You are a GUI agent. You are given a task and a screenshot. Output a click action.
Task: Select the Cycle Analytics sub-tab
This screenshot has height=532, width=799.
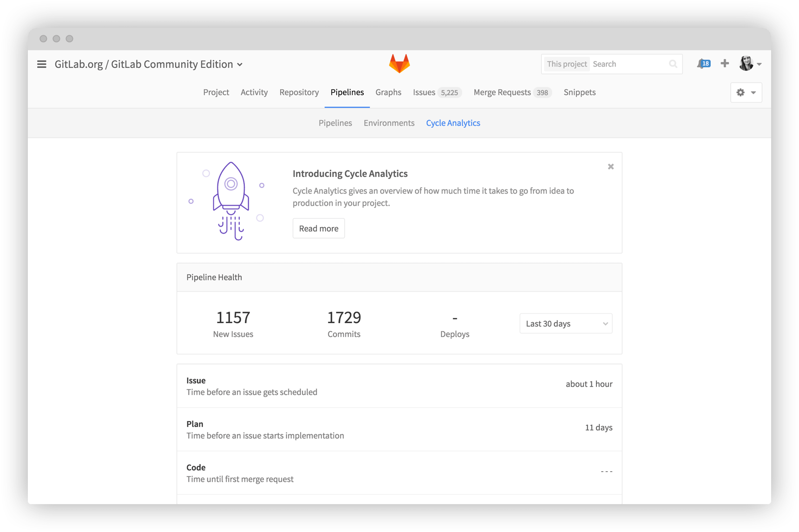(x=453, y=123)
